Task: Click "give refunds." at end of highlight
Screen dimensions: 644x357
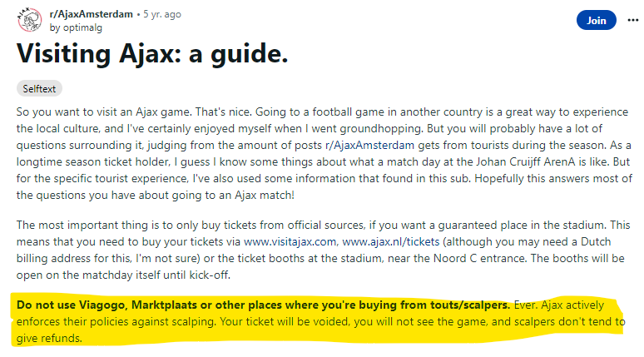Action: click(x=49, y=338)
